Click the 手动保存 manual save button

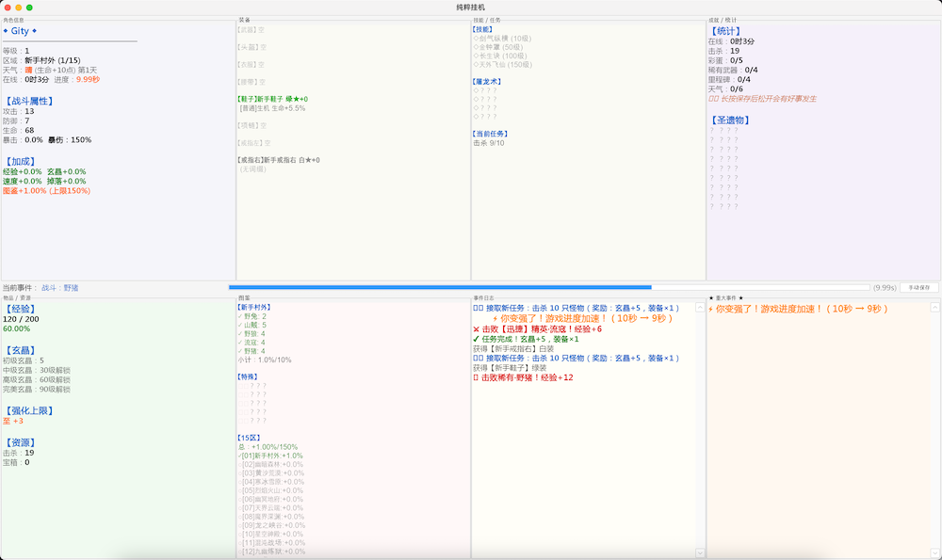pyautogui.click(x=918, y=287)
